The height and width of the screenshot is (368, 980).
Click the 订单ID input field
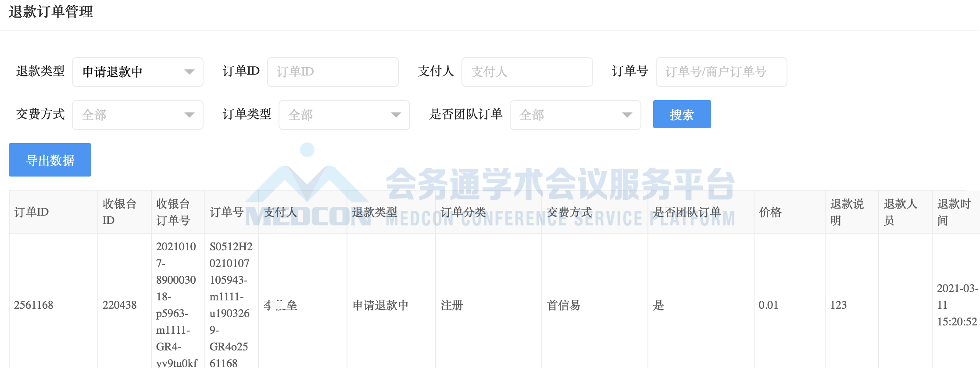point(333,72)
